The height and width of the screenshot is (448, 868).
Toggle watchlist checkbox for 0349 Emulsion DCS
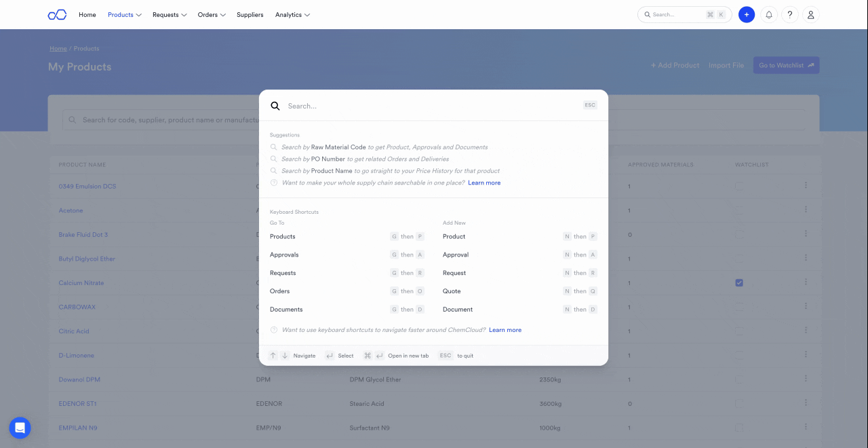point(739,186)
